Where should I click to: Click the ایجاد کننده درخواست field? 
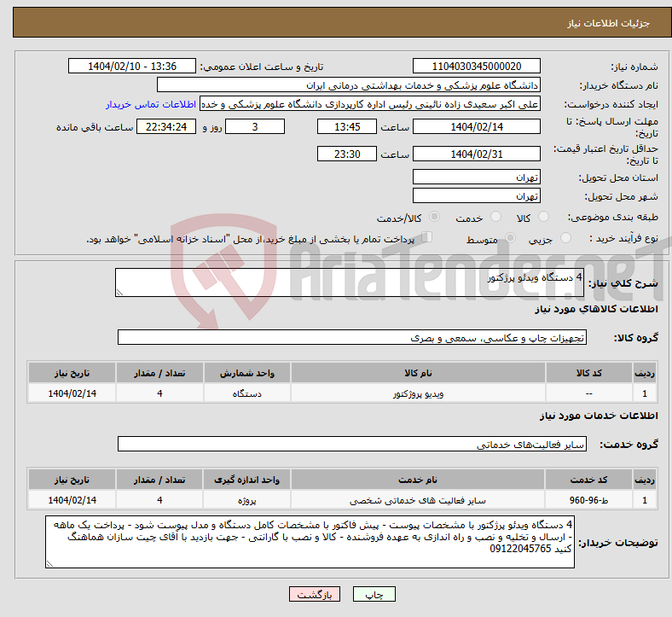click(x=370, y=104)
